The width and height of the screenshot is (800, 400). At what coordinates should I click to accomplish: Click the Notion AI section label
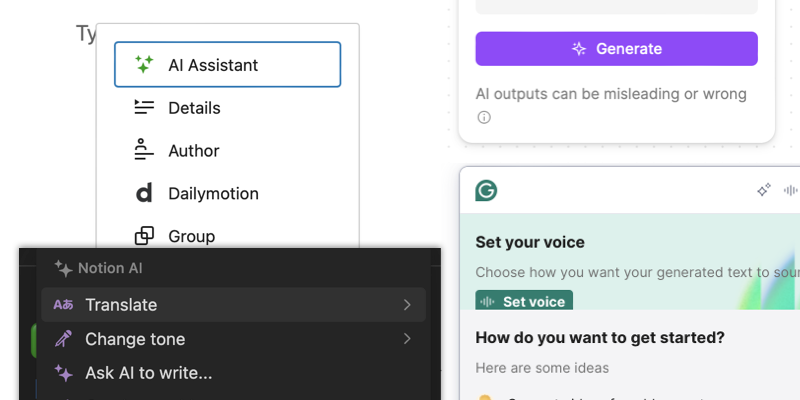(110, 268)
